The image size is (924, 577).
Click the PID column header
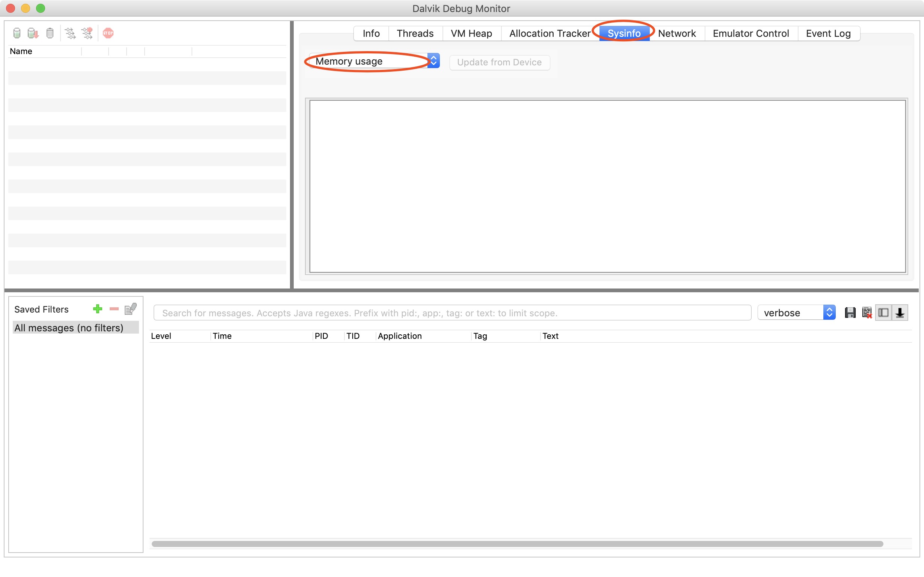(x=329, y=336)
